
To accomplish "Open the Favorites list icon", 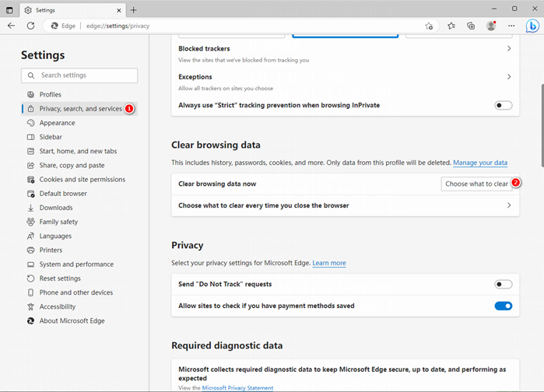I will point(451,26).
